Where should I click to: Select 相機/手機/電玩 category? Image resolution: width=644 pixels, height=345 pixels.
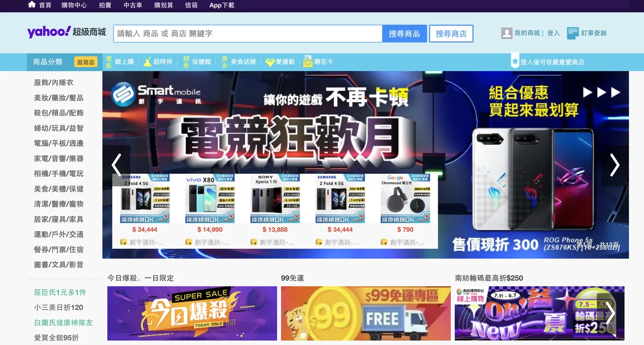click(59, 173)
